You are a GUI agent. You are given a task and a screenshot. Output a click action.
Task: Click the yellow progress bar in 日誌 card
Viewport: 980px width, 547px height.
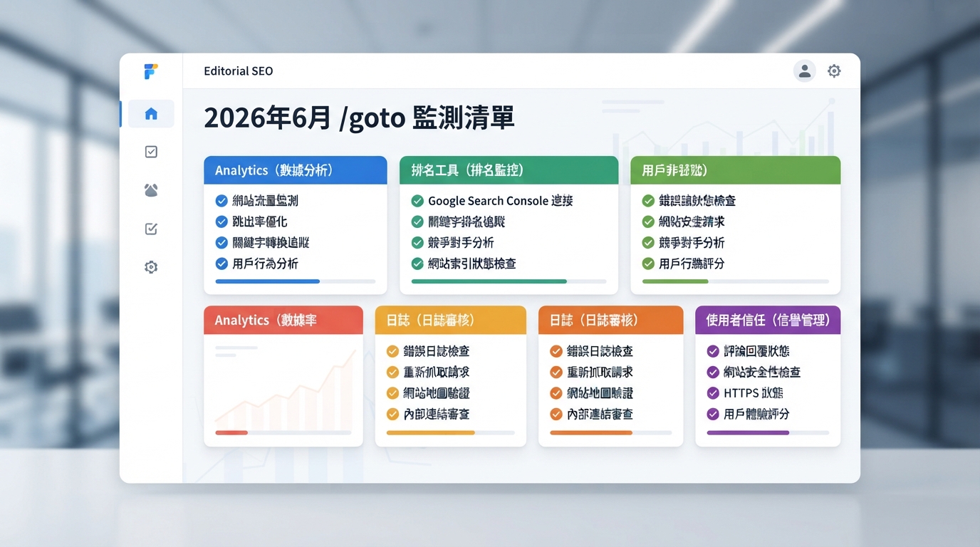point(451,432)
